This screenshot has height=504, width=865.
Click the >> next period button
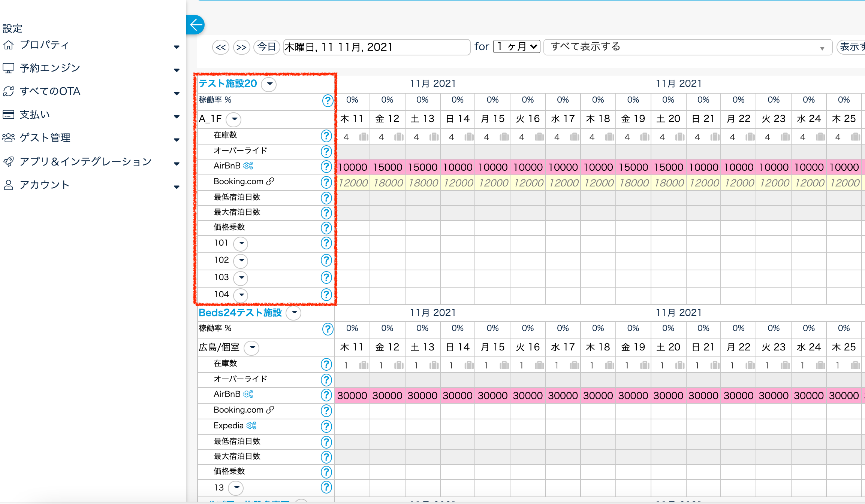pyautogui.click(x=241, y=48)
